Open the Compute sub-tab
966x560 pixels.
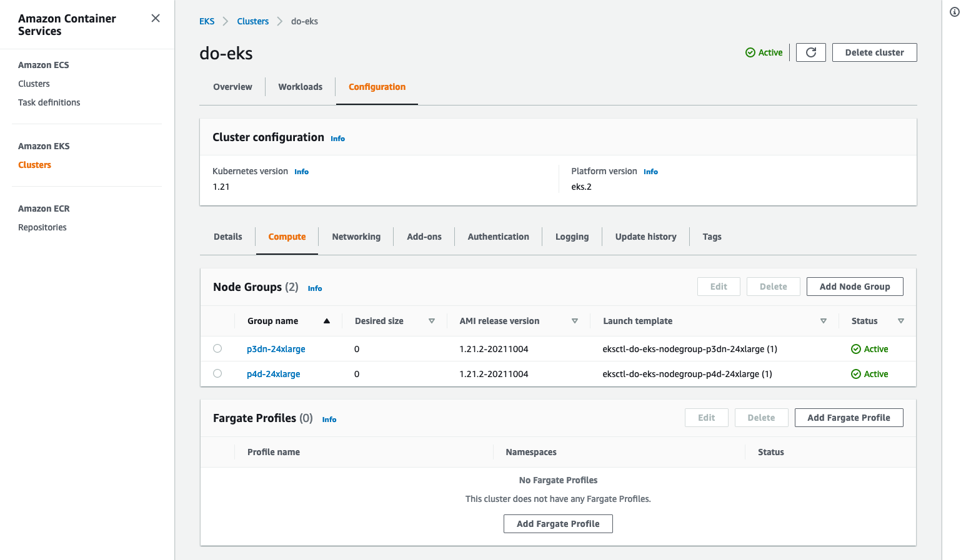287,237
